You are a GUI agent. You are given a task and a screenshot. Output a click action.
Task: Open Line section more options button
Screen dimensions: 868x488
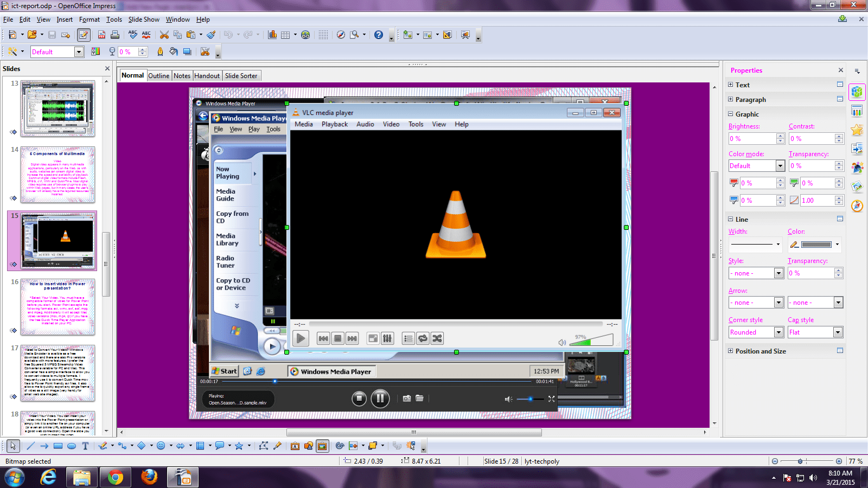click(840, 219)
